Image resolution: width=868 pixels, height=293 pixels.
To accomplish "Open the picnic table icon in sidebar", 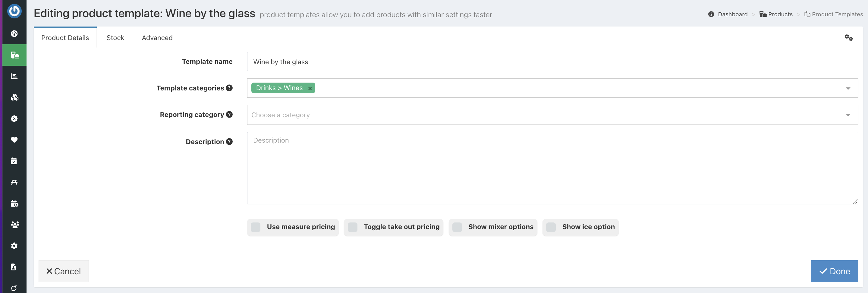I will 14,182.
